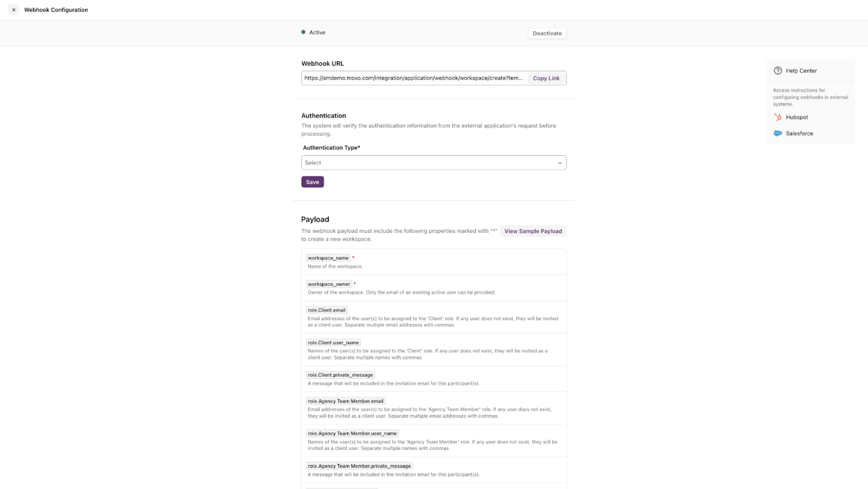
Task: Click the workspace_owner property tag
Action: point(328,284)
